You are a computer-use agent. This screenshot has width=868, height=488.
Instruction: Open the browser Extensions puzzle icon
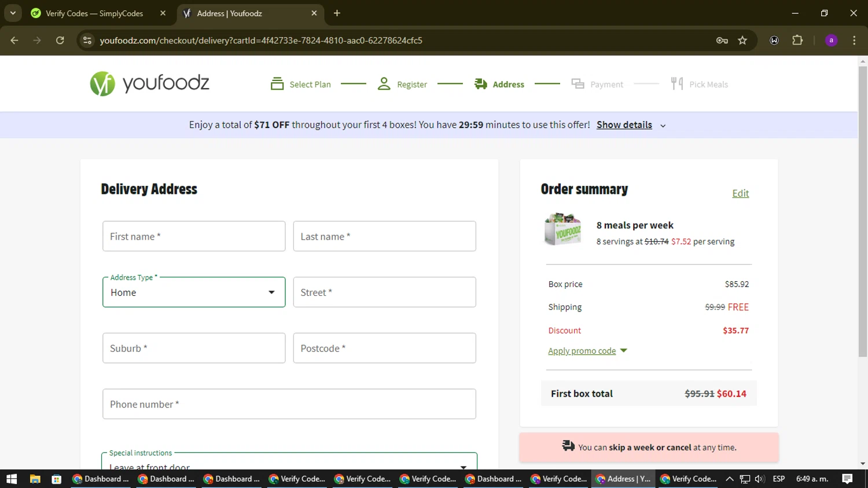[x=797, y=41]
